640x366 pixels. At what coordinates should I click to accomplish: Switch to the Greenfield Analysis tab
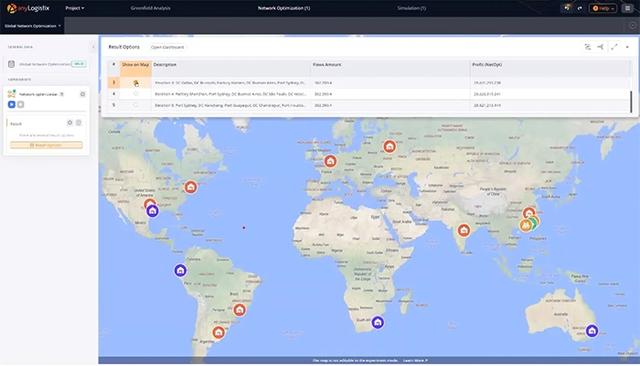[151, 8]
